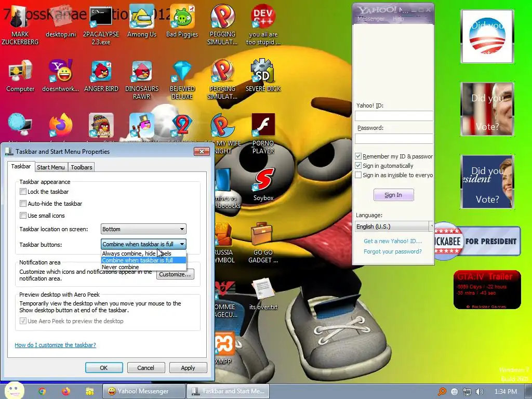The width and height of the screenshot is (532, 399).
Task: Click 'Forgot your password?' link
Action: point(393,251)
